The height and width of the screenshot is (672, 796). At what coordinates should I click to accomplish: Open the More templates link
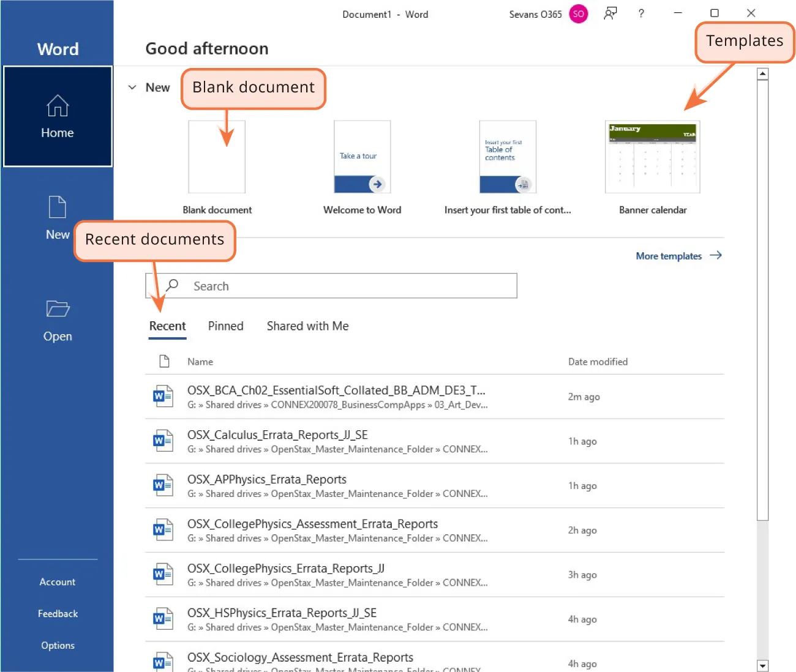tap(669, 256)
